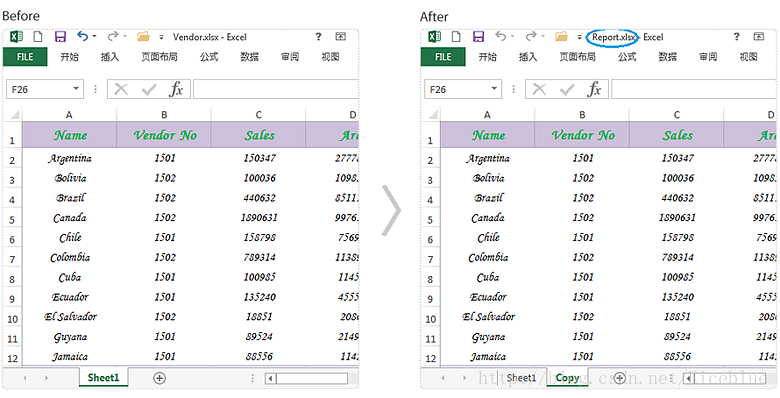Open Customize Quick Access dropdown in Report.xlsx
780x398 pixels.
point(579,37)
